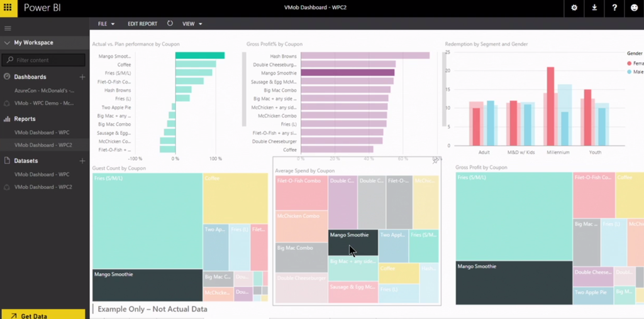The height and width of the screenshot is (319, 644).
Task: Select the Youth segment axis label
Action: (x=595, y=152)
